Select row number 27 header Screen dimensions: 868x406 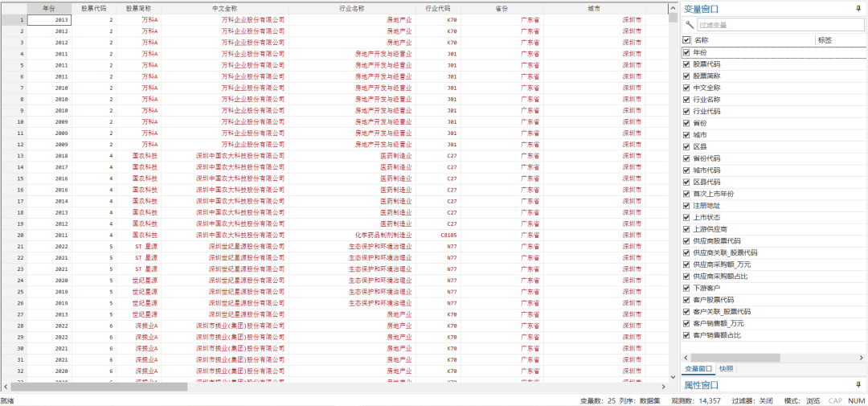14,314
